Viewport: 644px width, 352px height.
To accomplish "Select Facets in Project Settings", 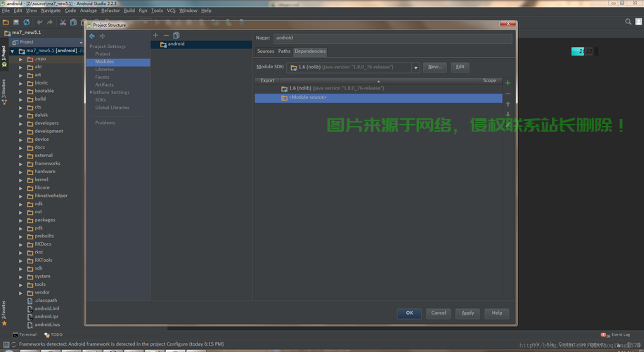I will (x=102, y=77).
